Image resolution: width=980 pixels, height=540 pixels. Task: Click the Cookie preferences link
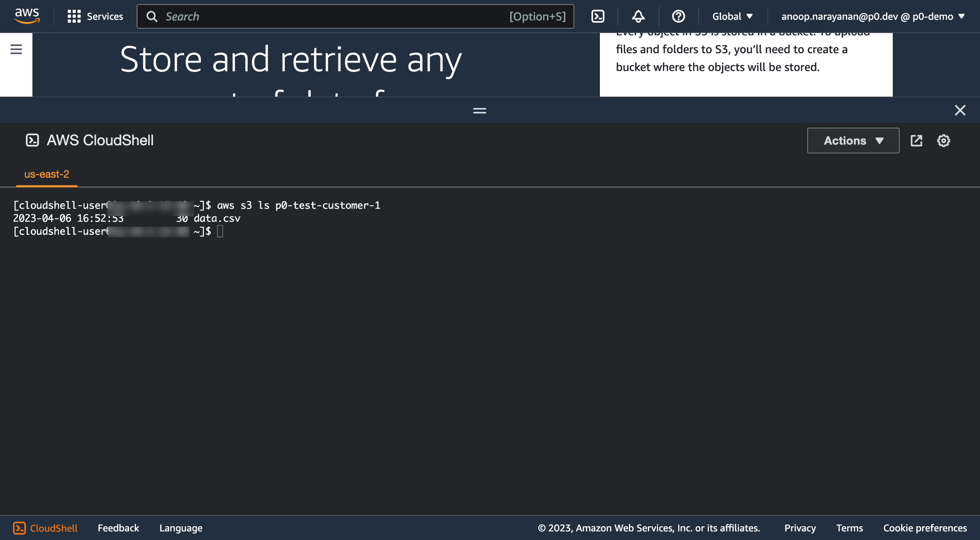click(x=925, y=528)
